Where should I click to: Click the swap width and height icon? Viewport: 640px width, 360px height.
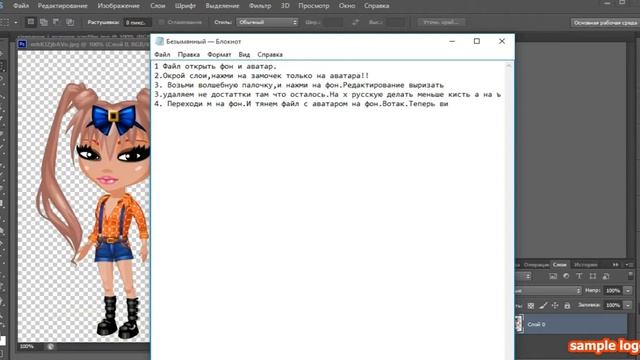(x=356, y=22)
